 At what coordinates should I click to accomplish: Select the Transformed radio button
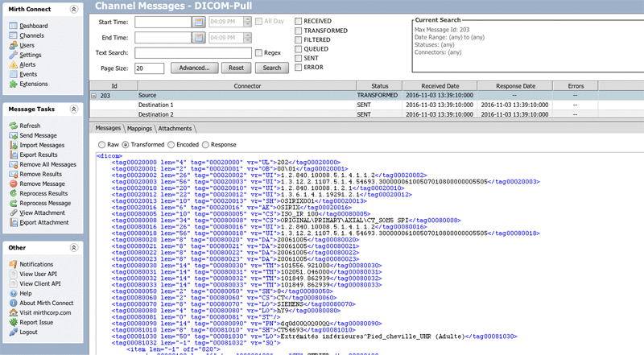click(x=126, y=145)
